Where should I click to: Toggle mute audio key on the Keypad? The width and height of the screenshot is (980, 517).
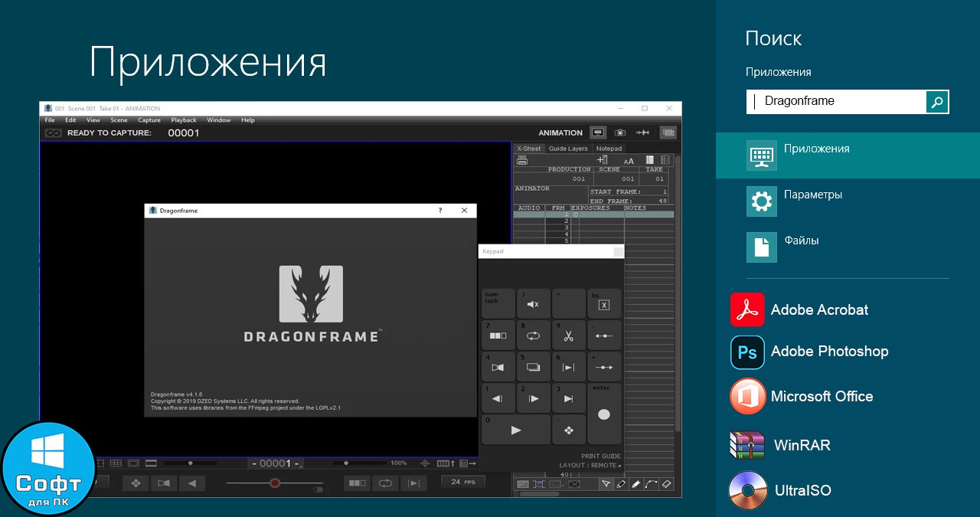coord(534,304)
